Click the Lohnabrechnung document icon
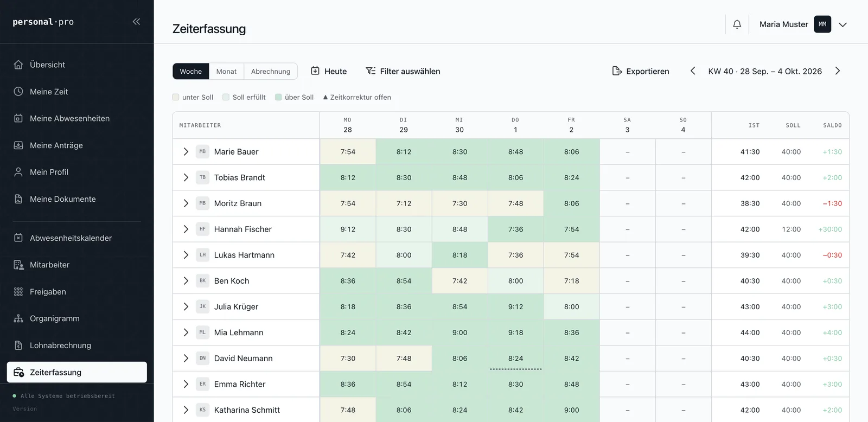The width and height of the screenshot is (868, 422). [x=18, y=346]
